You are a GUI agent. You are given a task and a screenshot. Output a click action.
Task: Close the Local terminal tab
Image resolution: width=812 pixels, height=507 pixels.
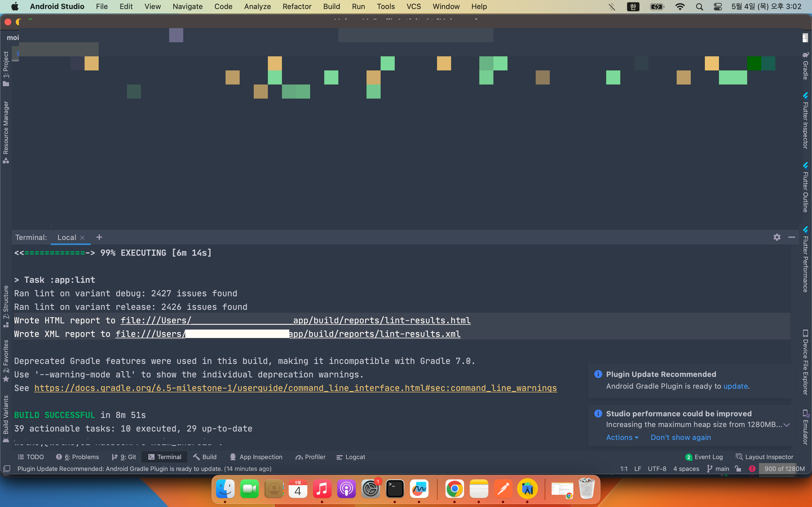click(x=82, y=237)
